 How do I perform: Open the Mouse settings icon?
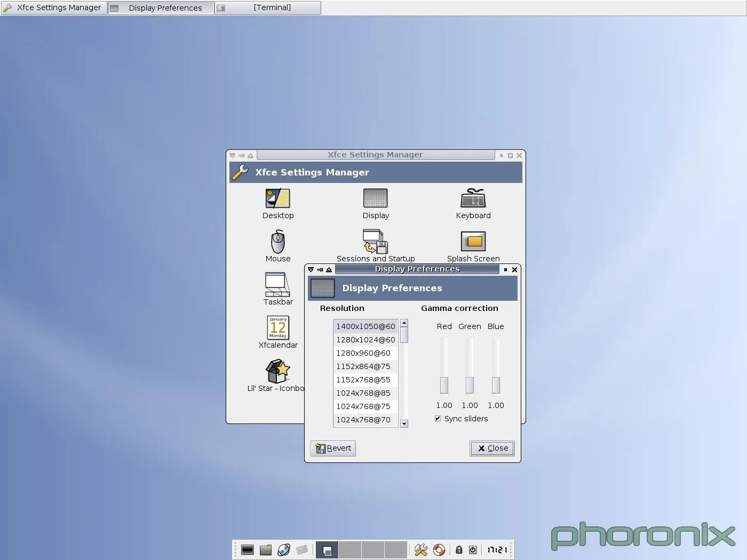pyautogui.click(x=277, y=242)
